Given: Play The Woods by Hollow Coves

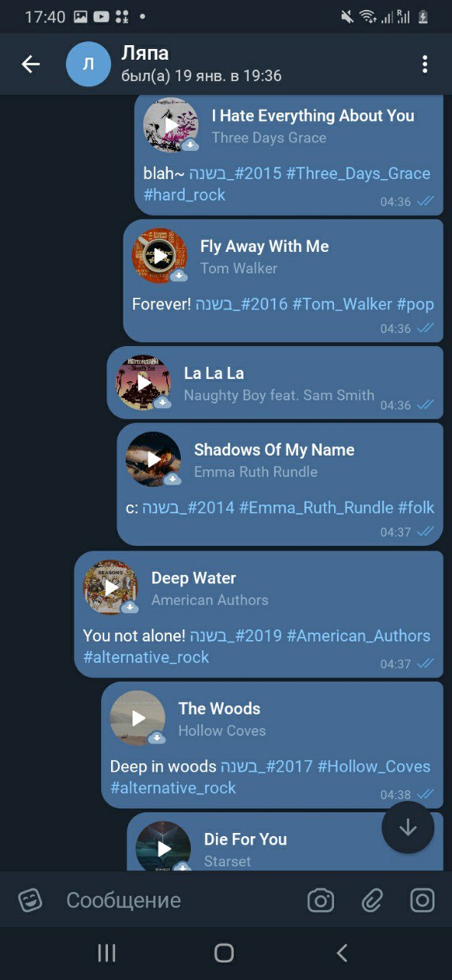Looking at the screenshot, I should (138, 718).
